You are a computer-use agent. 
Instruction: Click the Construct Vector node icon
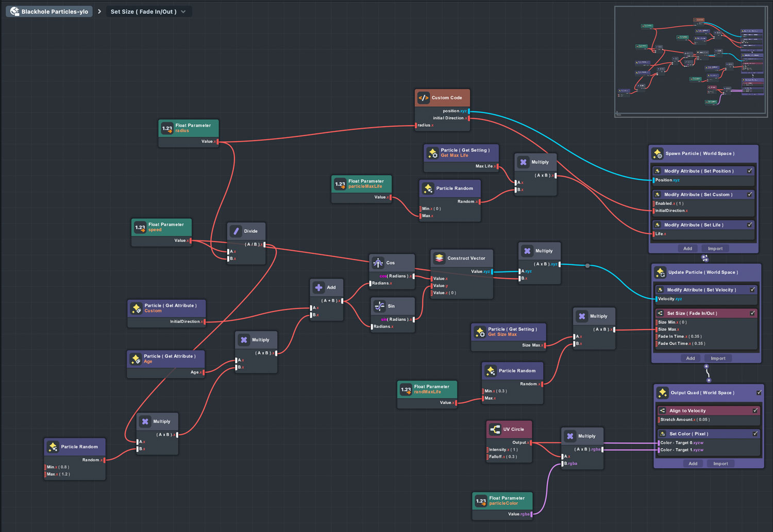[439, 259]
